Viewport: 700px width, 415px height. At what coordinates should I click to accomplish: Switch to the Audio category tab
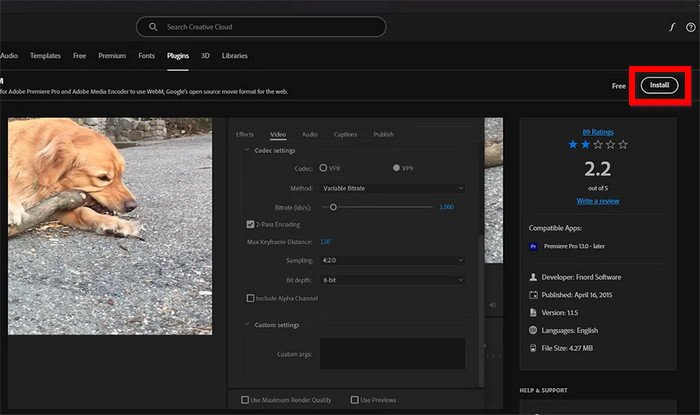point(9,56)
